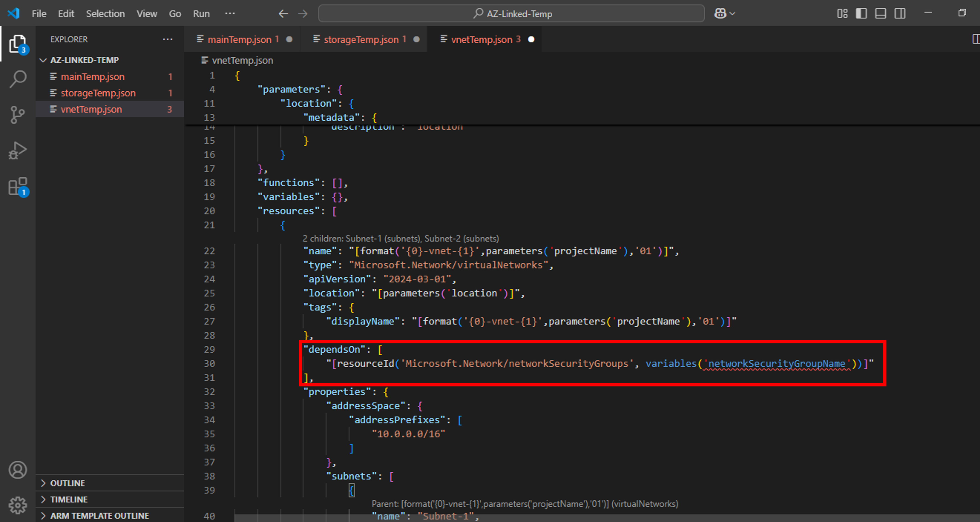
Task: Open the Extensions view
Action: click(18, 186)
